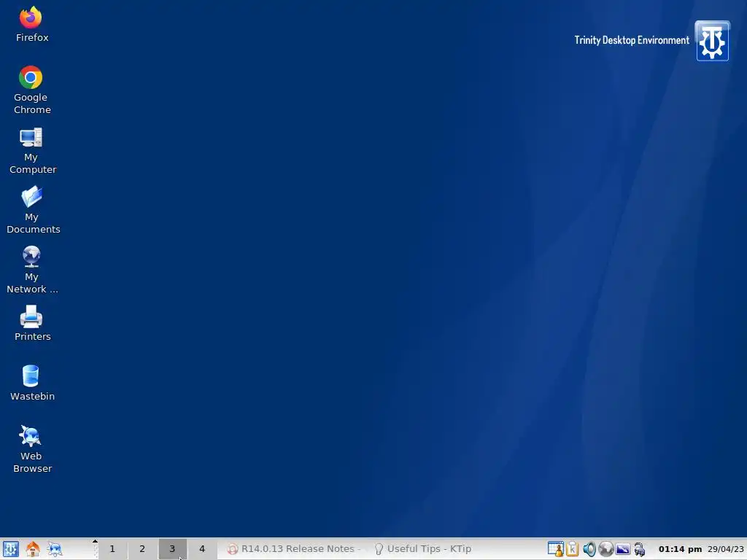The image size is (747, 560).
Task: Open the Firefox desktop icon
Action: 31,25
